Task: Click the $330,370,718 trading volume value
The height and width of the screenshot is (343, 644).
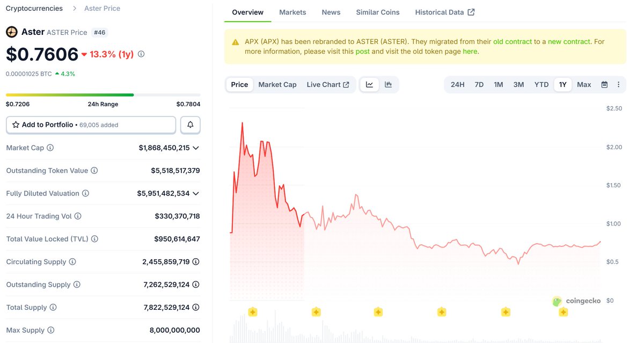Action: point(177,216)
